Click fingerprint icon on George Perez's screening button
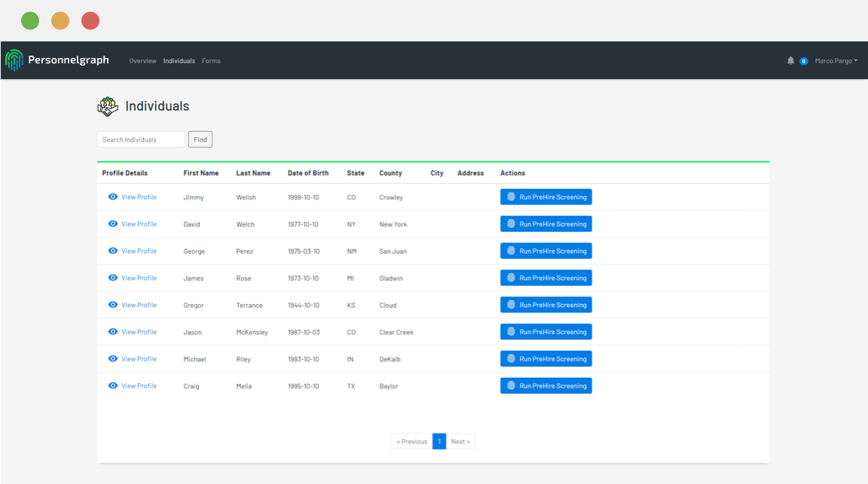Screen dimensions: 868x484 tap(511, 251)
